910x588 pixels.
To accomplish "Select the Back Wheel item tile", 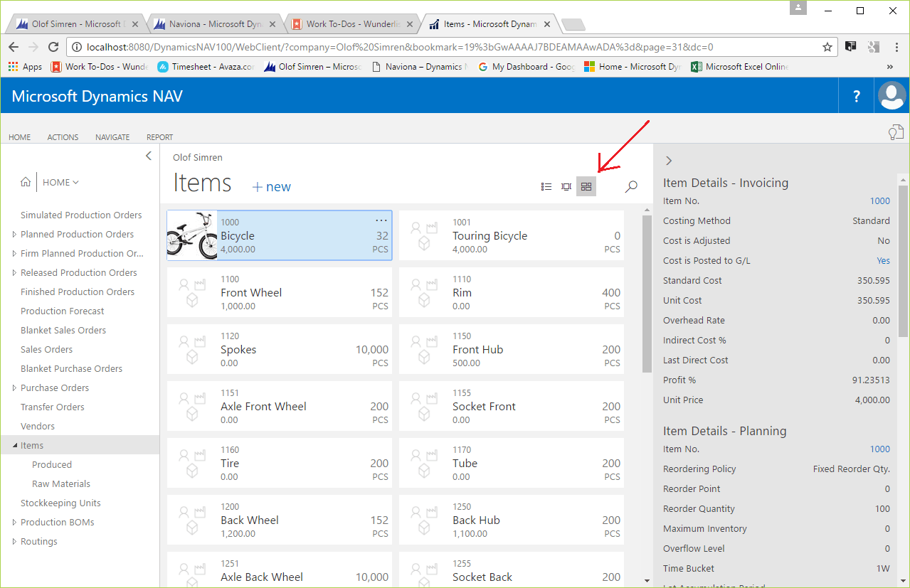I will tap(280, 520).
